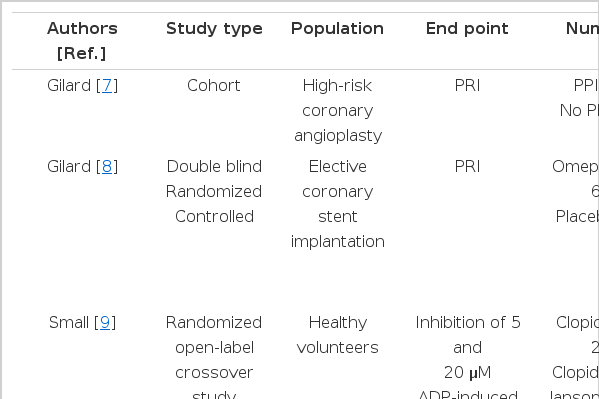
Task: Click the Randomized open-label crossover study cell
Action: click(x=214, y=357)
